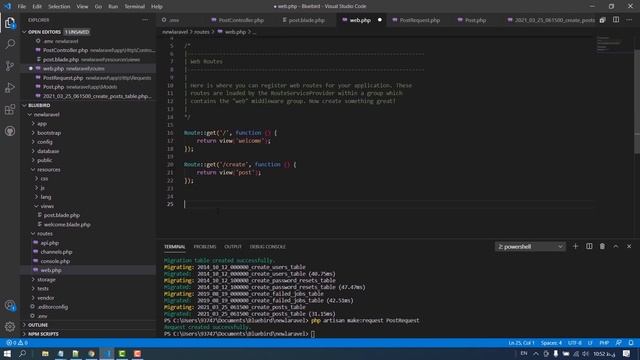This screenshot has height=360, width=640.
Task: Click the feedback icon in status bar
Action: click(618, 343)
